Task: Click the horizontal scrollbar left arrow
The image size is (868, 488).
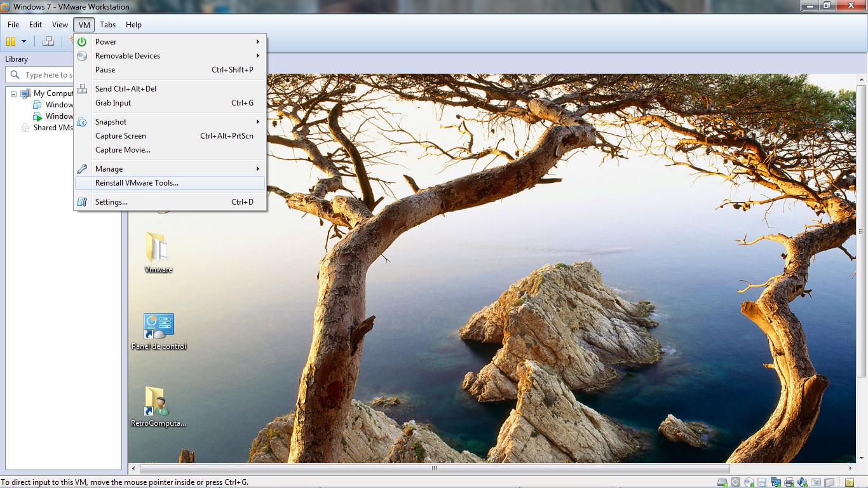Action: click(x=133, y=469)
